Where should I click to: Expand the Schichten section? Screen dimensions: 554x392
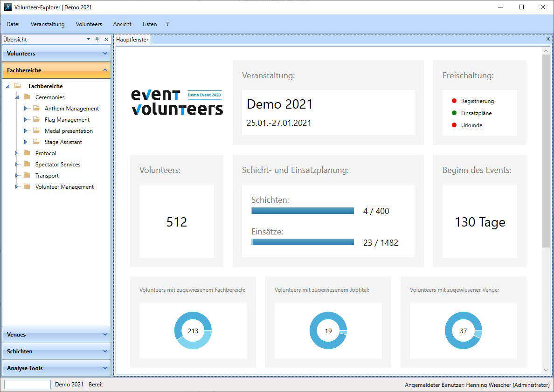coord(56,351)
